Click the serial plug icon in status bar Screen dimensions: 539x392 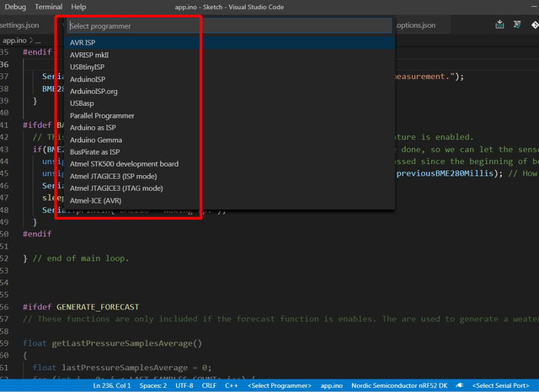tap(460, 385)
